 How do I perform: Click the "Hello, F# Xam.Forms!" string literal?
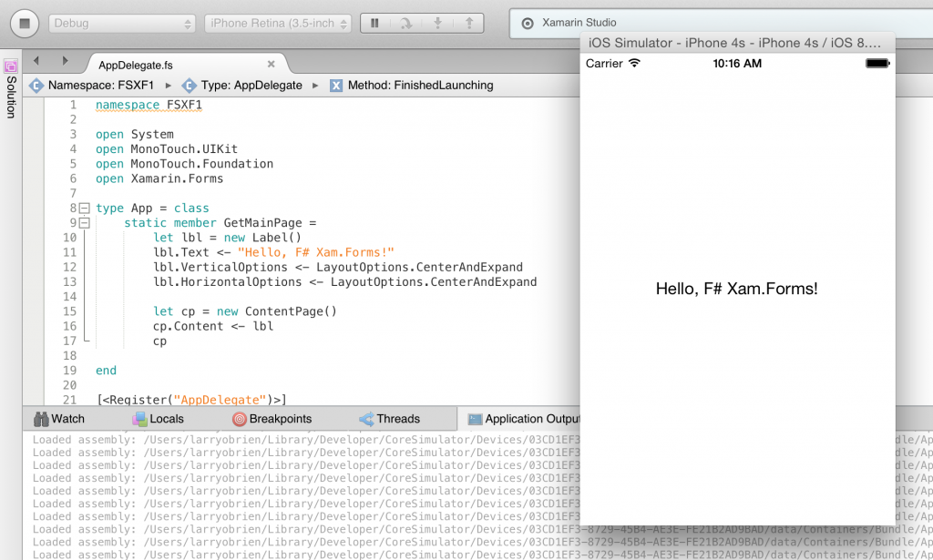click(x=316, y=252)
